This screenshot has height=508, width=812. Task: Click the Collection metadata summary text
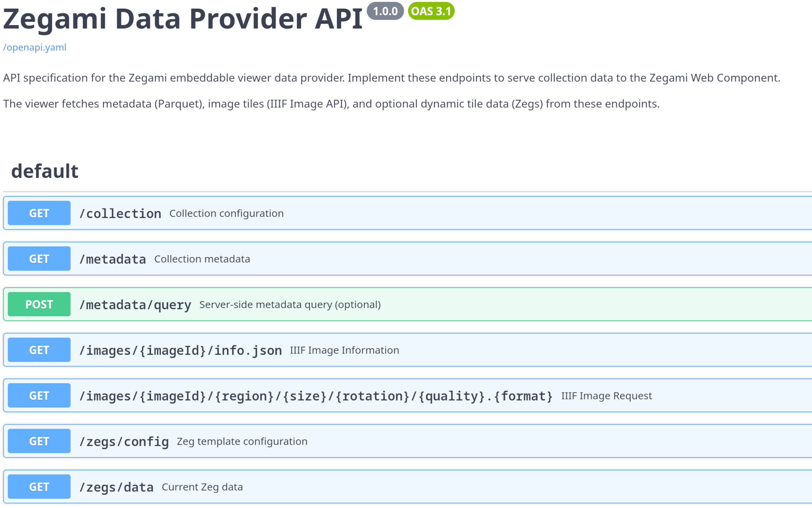point(202,259)
